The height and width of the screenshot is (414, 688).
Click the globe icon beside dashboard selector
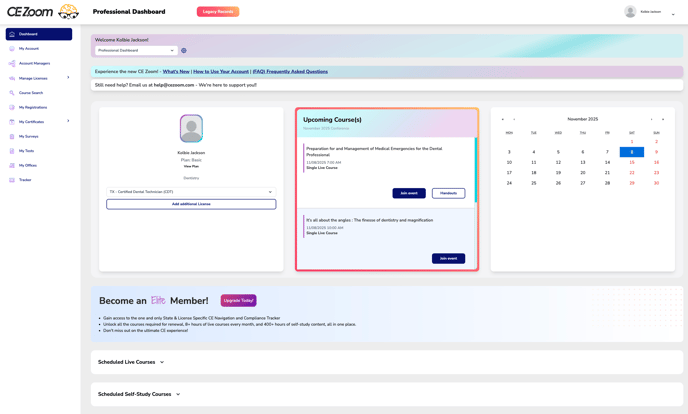[184, 50]
